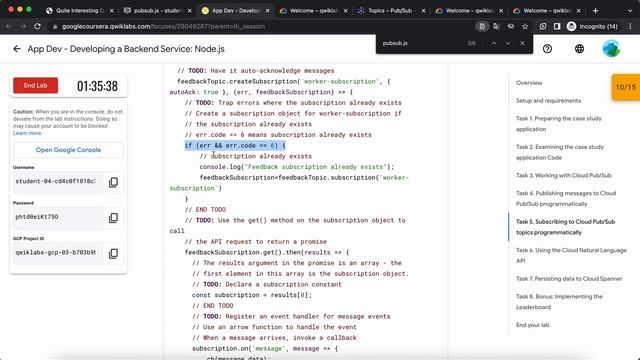Open the Incognito (14) profile indicator
Viewport: 640px width, 360px height.
[592, 27]
